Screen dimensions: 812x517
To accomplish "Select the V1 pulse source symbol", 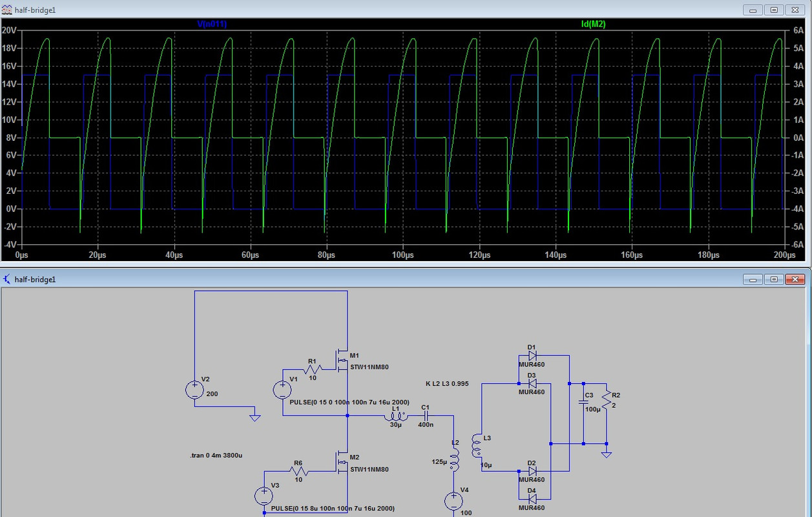I will point(282,390).
